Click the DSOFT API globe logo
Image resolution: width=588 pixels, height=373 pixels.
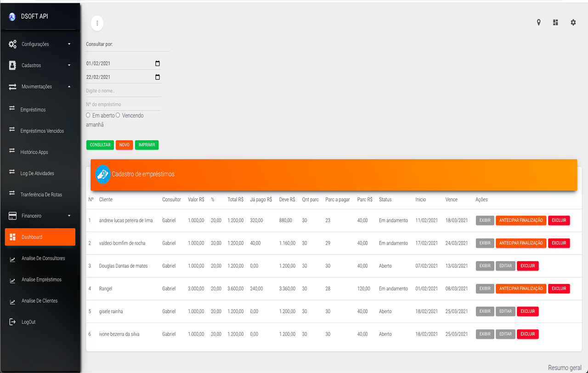click(12, 17)
